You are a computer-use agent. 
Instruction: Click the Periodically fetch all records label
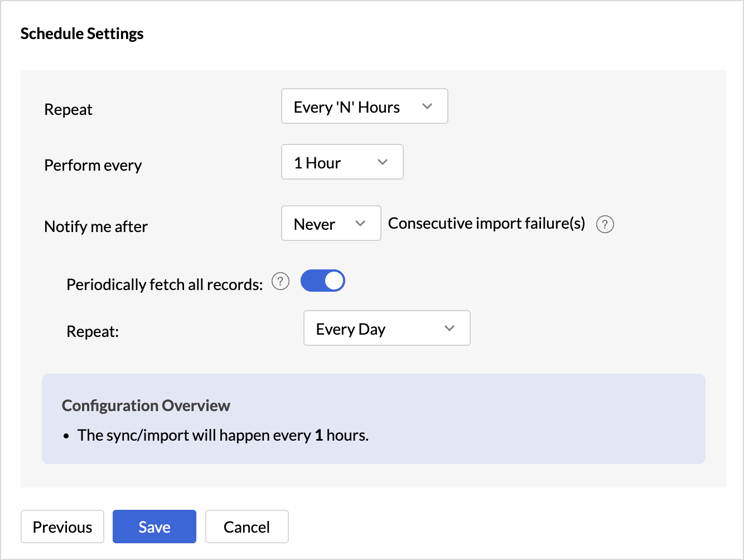pos(165,284)
